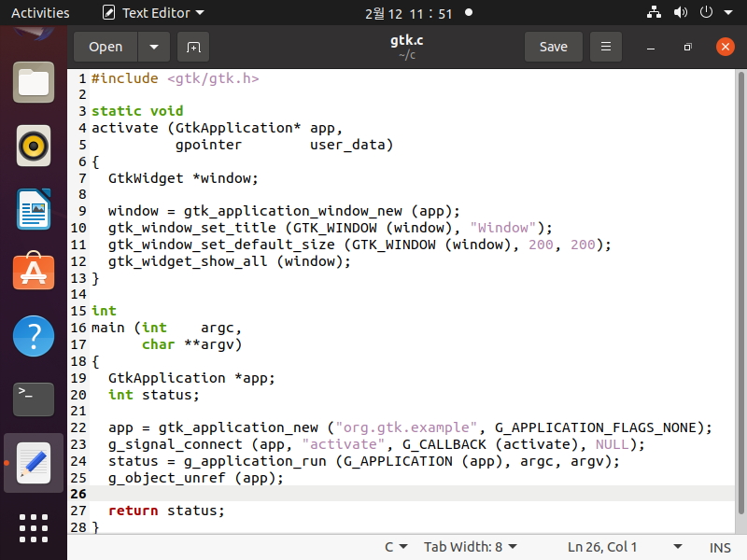Close the gtk.c editor window
This screenshot has height=560, width=747.
(x=726, y=47)
